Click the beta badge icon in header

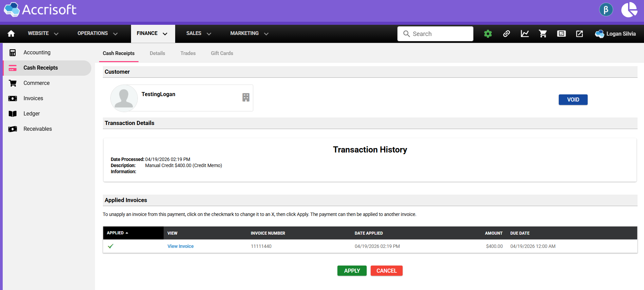[x=606, y=10]
